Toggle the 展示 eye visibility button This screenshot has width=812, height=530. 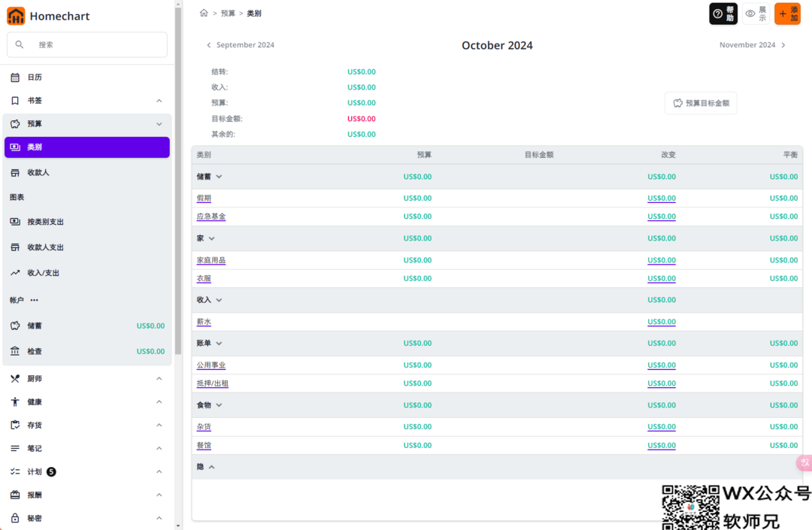coord(756,14)
